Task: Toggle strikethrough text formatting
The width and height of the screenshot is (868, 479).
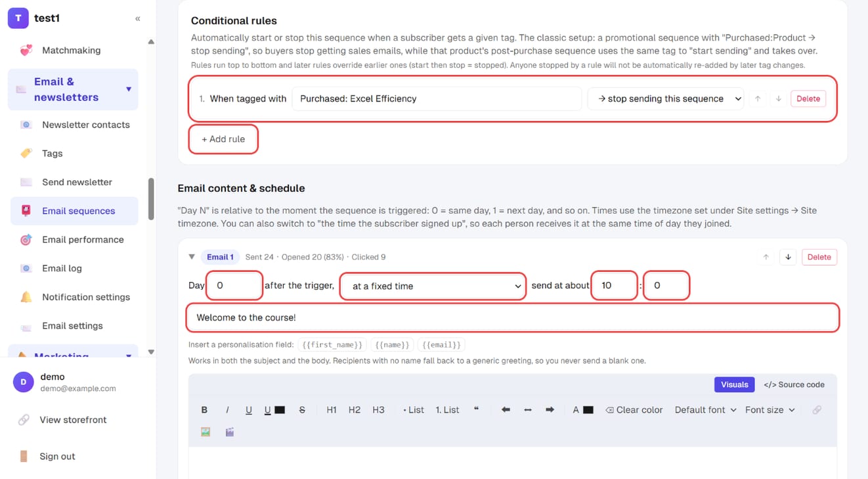Action: click(302, 410)
